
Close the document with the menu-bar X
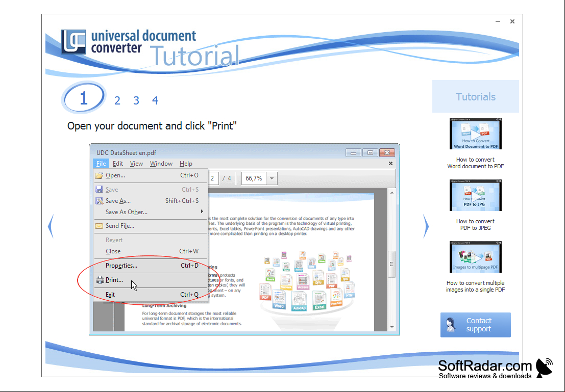390,164
